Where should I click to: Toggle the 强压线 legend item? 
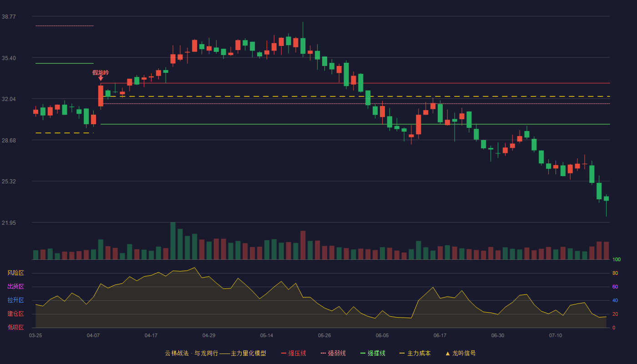[x=293, y=353]
